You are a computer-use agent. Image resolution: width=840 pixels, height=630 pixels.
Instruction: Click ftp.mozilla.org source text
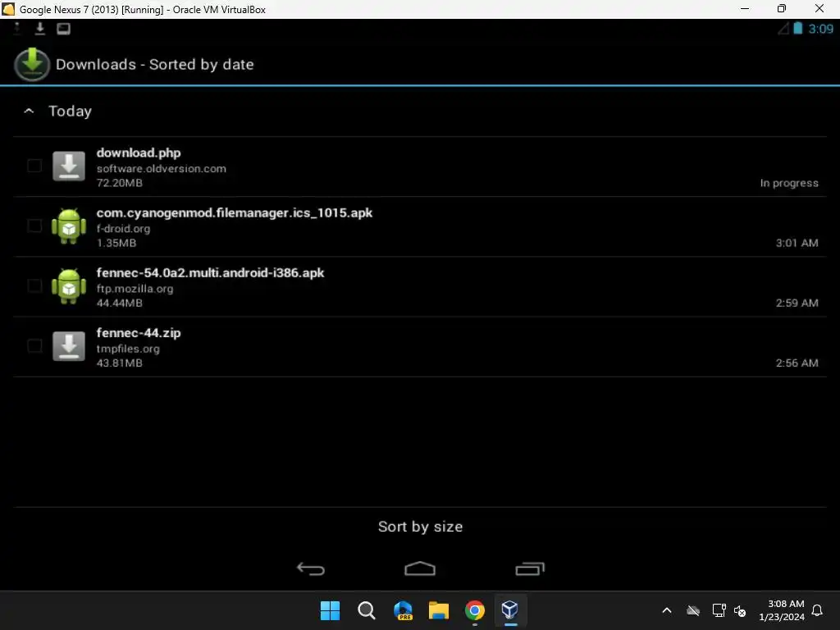[x=135, y=288]
